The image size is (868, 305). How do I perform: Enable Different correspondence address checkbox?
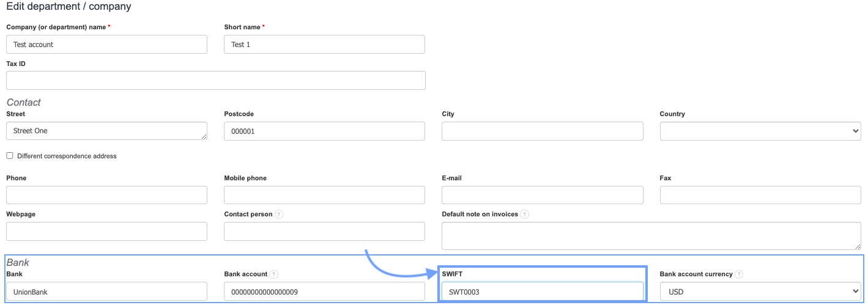tap(10, 156)
